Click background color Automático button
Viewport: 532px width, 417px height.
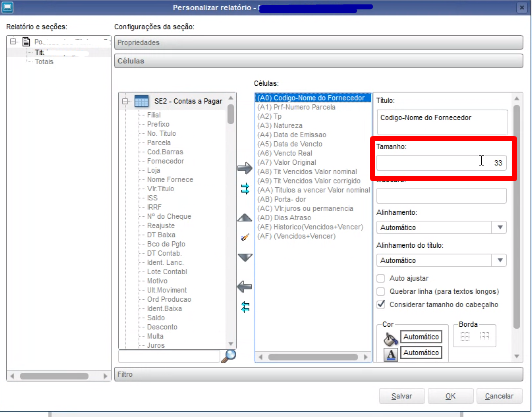tap(421, 337)
